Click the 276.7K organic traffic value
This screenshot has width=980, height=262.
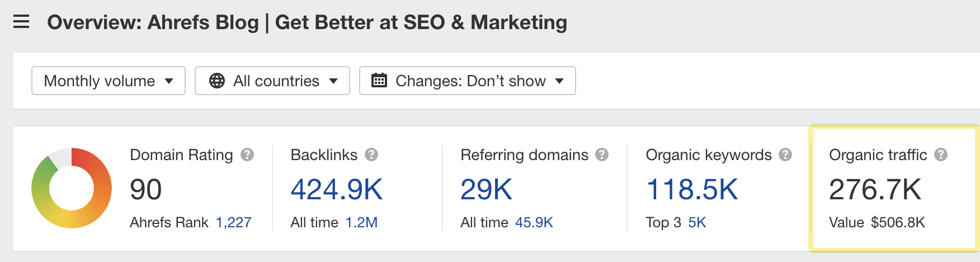(875, 189)
